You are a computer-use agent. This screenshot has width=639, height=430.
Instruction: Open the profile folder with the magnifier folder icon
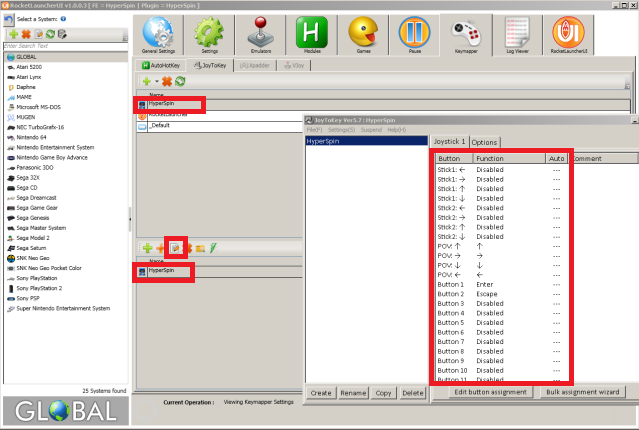coord(200,248)
